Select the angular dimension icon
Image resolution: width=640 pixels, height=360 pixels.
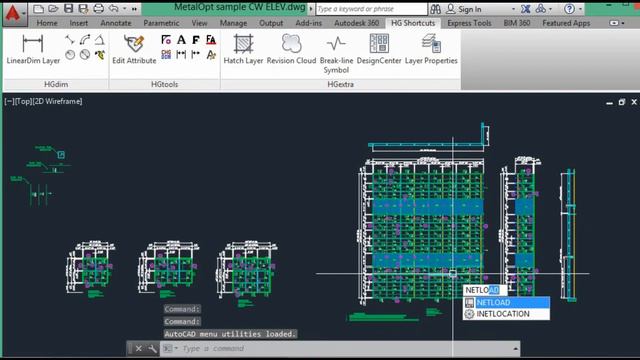pos(100,40)
